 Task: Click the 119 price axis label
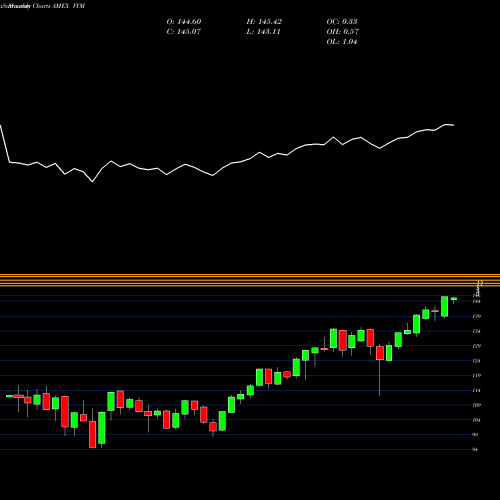pos(477,376)
